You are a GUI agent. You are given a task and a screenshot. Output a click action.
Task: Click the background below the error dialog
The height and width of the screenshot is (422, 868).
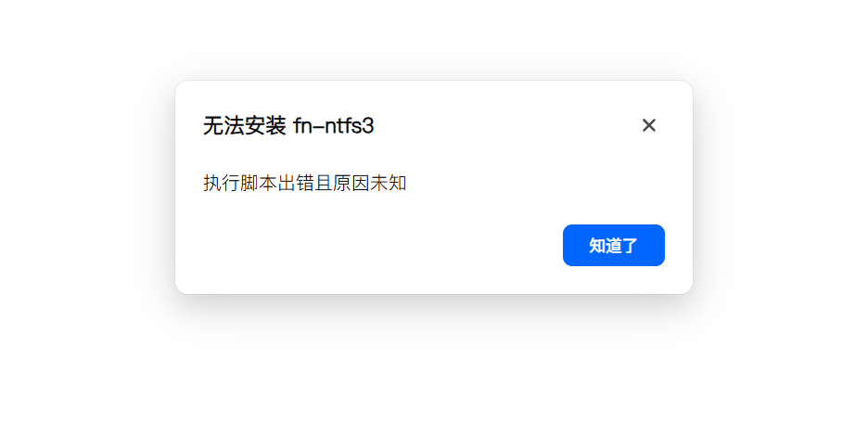click(x=434, y=360)
